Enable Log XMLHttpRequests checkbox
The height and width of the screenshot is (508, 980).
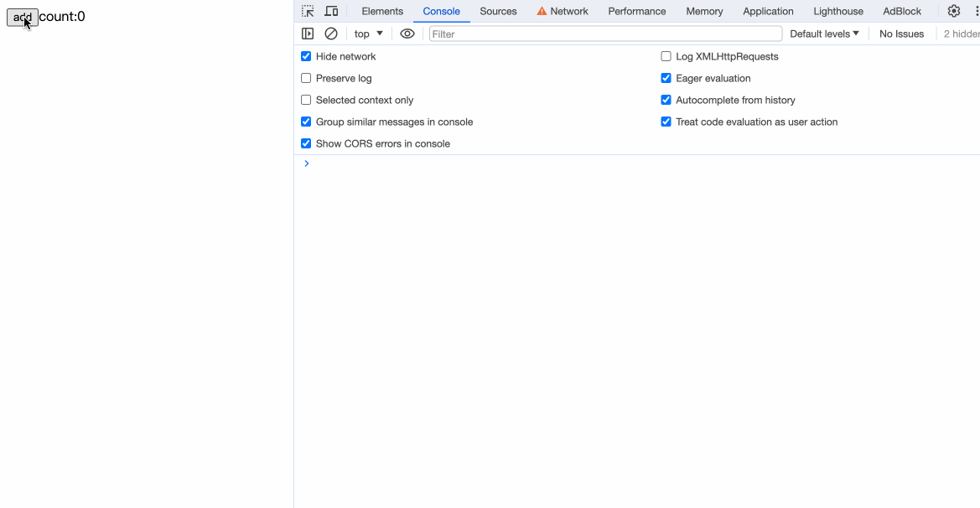[x=666, y=56]
